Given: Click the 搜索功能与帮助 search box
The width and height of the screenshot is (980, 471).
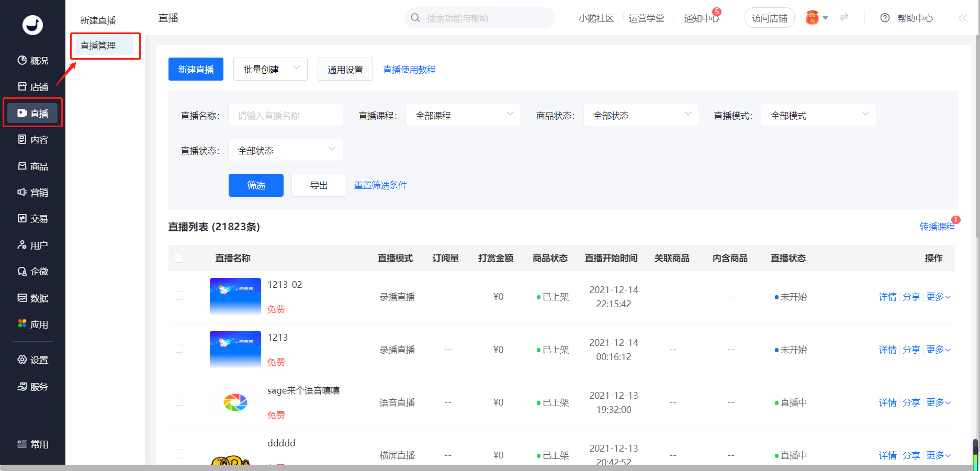Looking at the screenshot, I should [479, 18].
